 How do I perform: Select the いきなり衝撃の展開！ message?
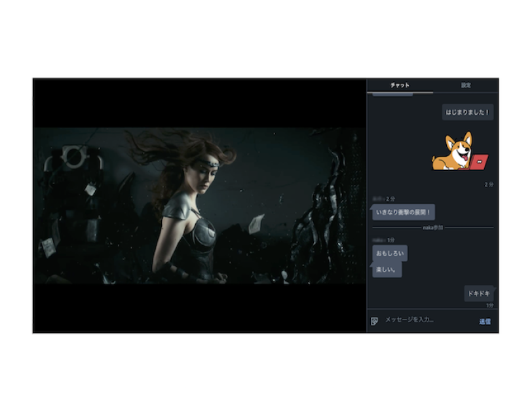click(x=404, y=212)
